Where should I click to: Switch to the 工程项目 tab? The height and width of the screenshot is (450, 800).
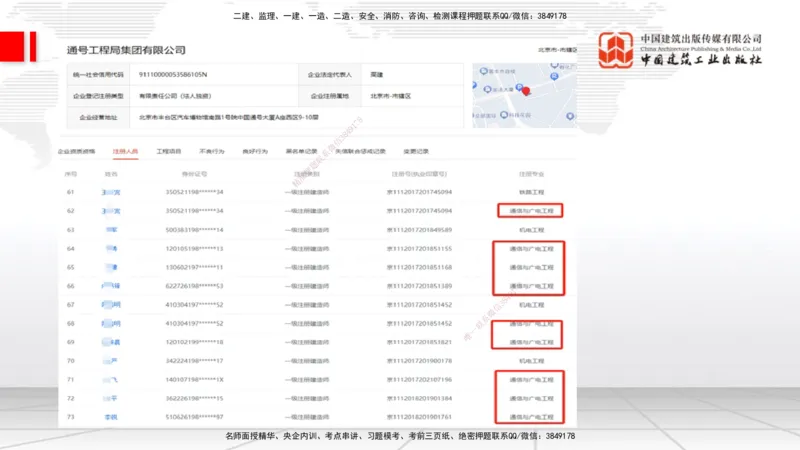[168, 152]
